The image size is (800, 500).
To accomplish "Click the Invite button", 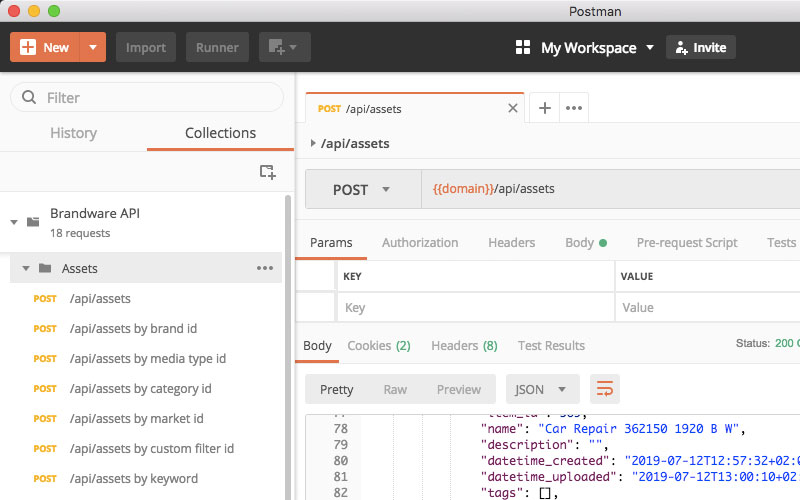I will 701,47.
